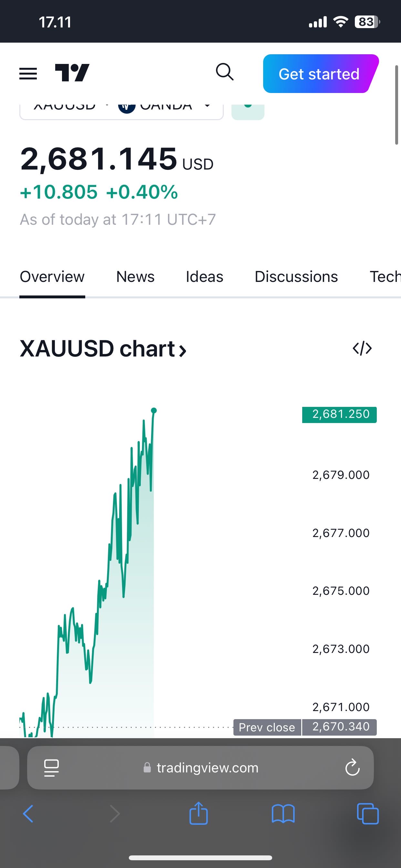The height and width of the screenshot is (868, 401).
Task: Switch to the News tab
Action: tap(135, 277)
